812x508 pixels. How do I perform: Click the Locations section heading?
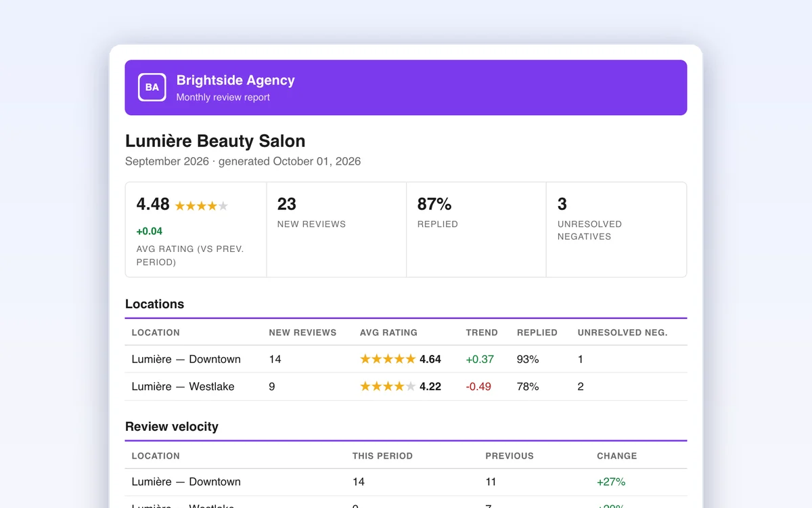(x=154, y=304)
